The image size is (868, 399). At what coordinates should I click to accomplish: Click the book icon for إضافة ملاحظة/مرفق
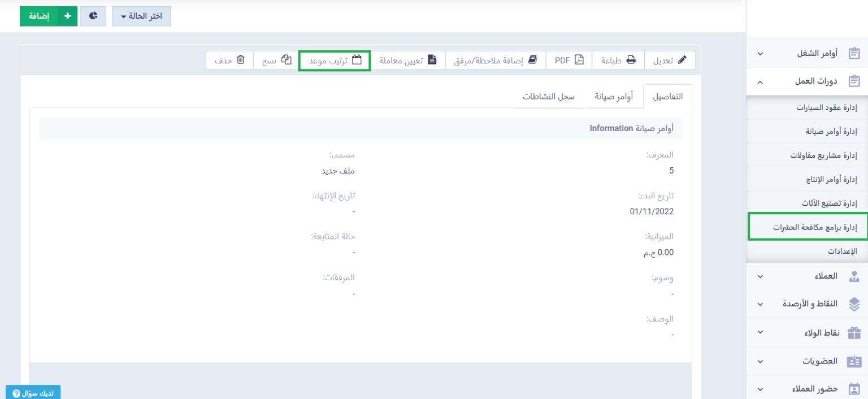(x=532, y=60)
